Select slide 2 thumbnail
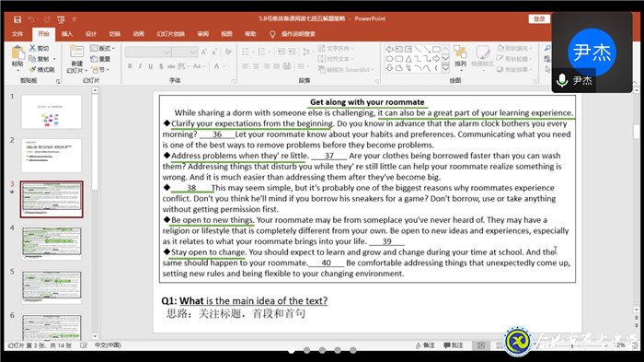The image size is (644, 362). click(52, 156)
